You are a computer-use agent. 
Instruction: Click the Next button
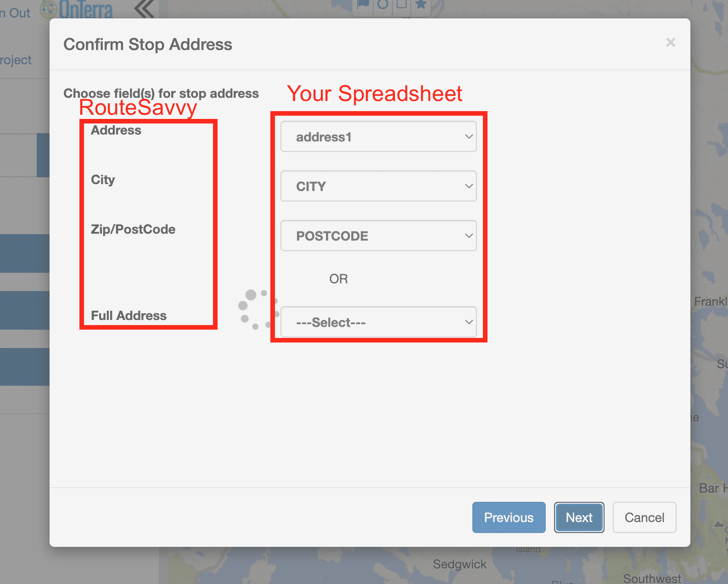[579, 517]
